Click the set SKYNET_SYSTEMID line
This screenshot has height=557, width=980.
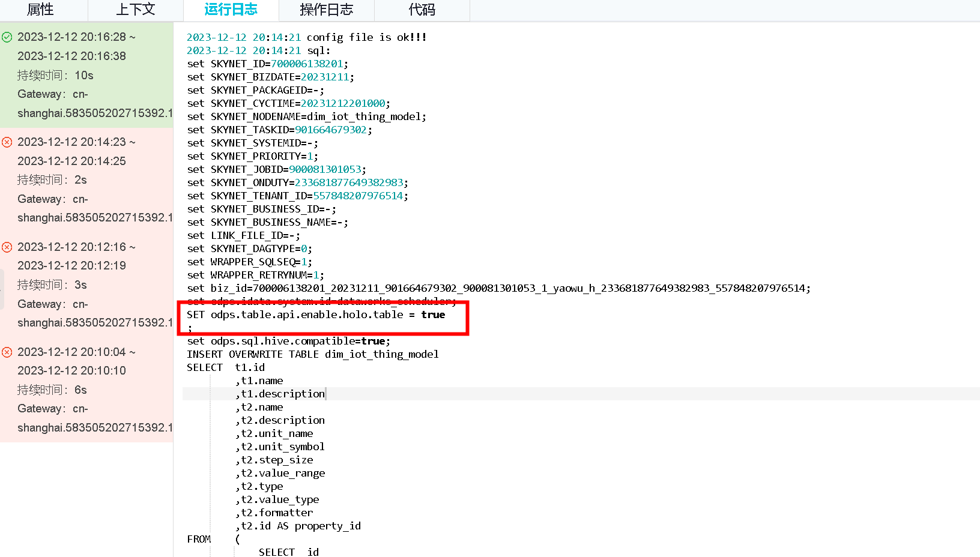[x=253, y=143]
